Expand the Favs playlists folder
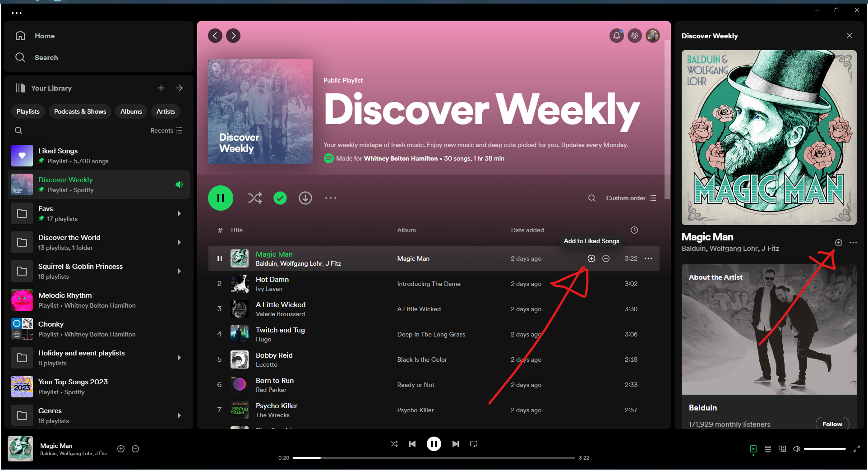This screenshot has height=470, width=868. click(179, 213)
